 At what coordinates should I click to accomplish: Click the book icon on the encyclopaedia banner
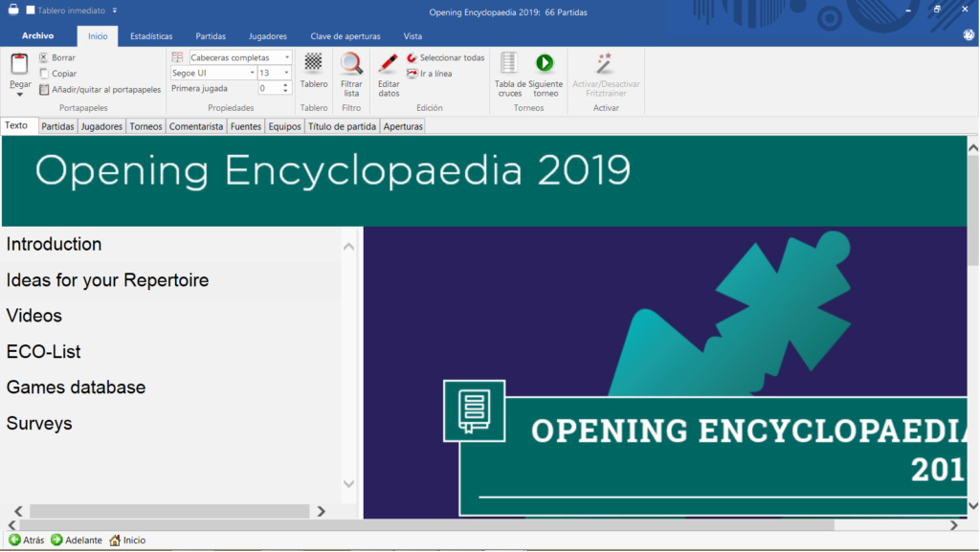point(475,410)
